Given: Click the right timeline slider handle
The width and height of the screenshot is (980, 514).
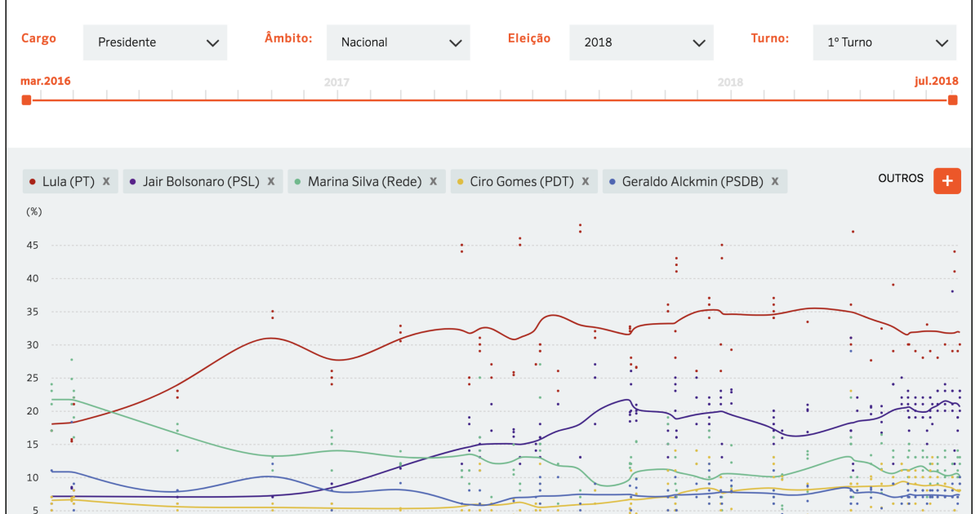Looking at the screenshot, I should pyautogui.click(x=952, y=100).
